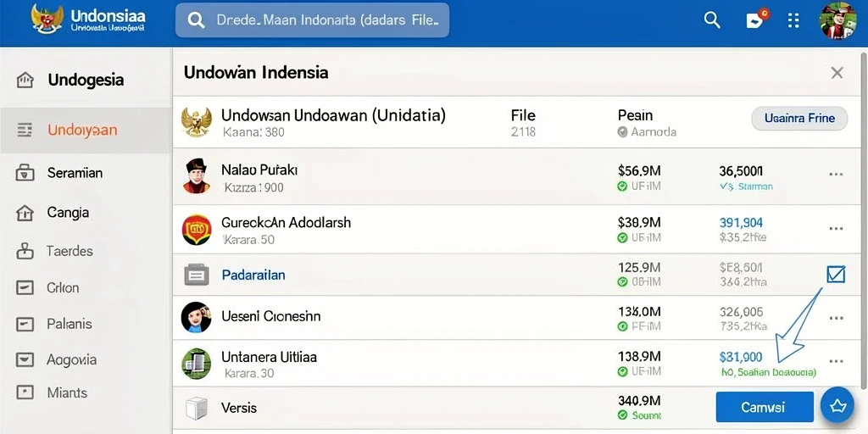The image size is (868, 434).
Task: Click the Aogovia mail icon
Action: [x=25, y=359]
